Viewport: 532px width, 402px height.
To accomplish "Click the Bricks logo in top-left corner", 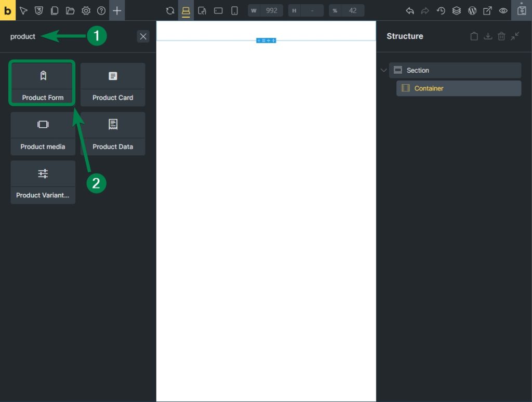I will [x=8, y=10].
